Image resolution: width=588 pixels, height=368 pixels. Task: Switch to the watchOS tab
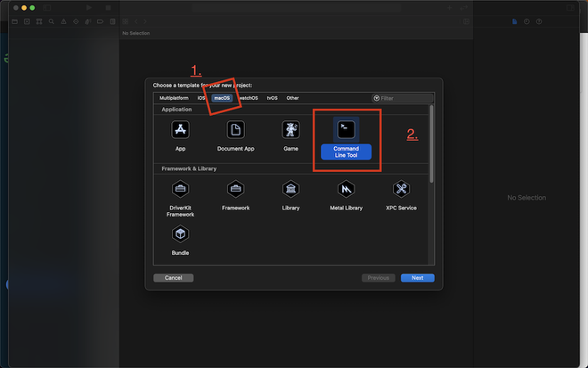tap(249, 98)
